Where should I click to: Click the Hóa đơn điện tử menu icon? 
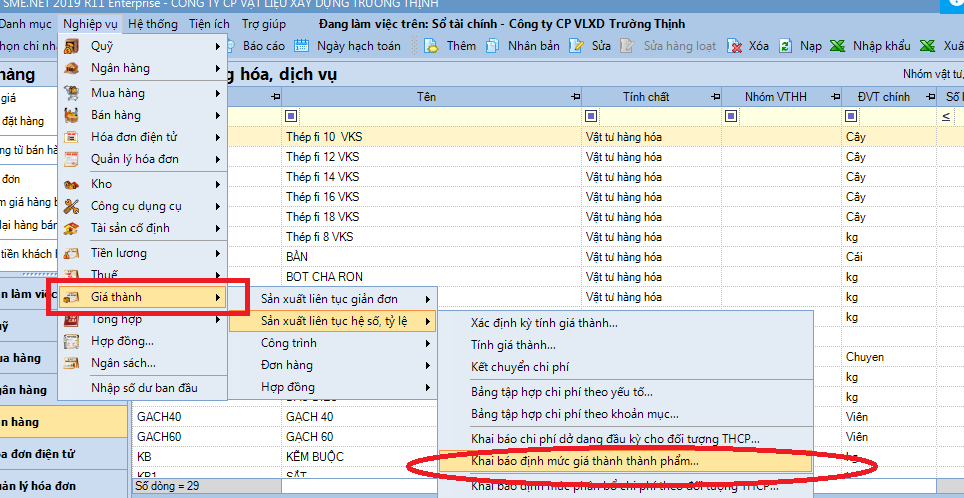(72, 137)
